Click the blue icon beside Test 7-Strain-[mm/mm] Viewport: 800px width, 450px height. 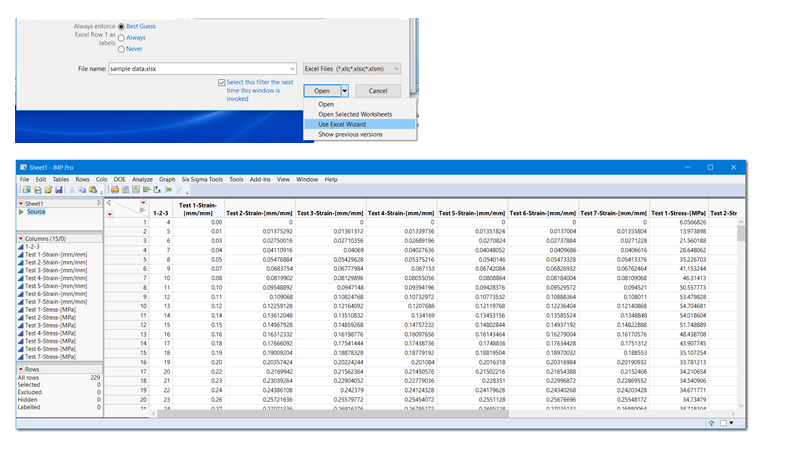pyautogui.click(x=21, y=302)
